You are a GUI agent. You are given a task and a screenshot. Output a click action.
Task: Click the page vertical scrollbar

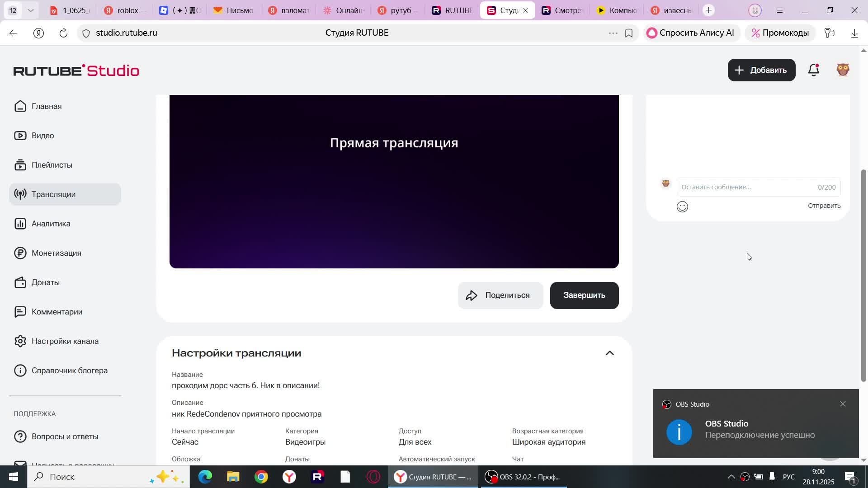pyautogui.click(x=863, y=276)
